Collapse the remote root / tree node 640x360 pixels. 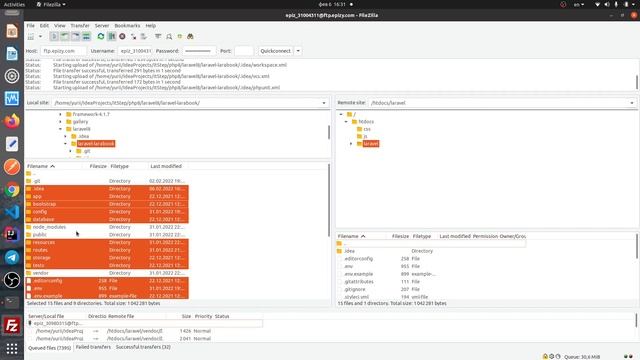tap(341, 114)
